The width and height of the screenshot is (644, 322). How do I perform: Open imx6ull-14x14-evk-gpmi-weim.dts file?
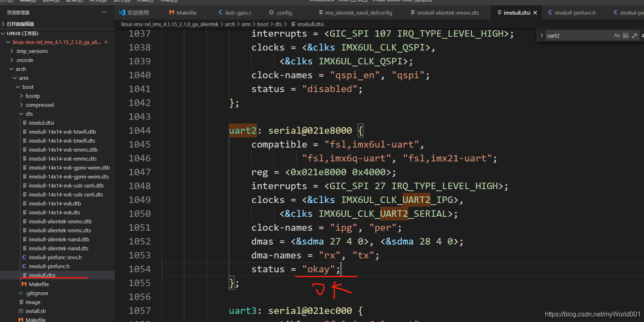click(x=69, y=176)
